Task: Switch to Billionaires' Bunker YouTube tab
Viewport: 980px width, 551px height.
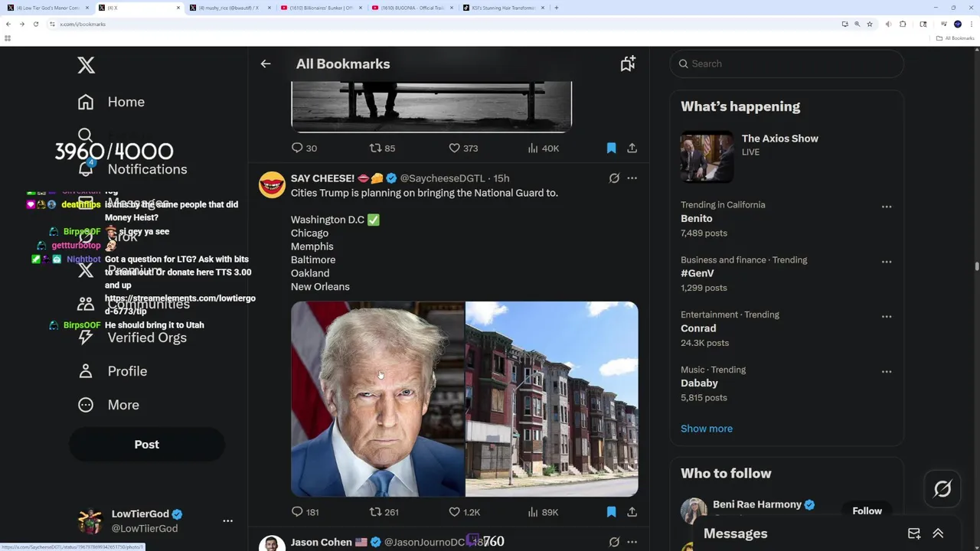Action: point(322,8)
